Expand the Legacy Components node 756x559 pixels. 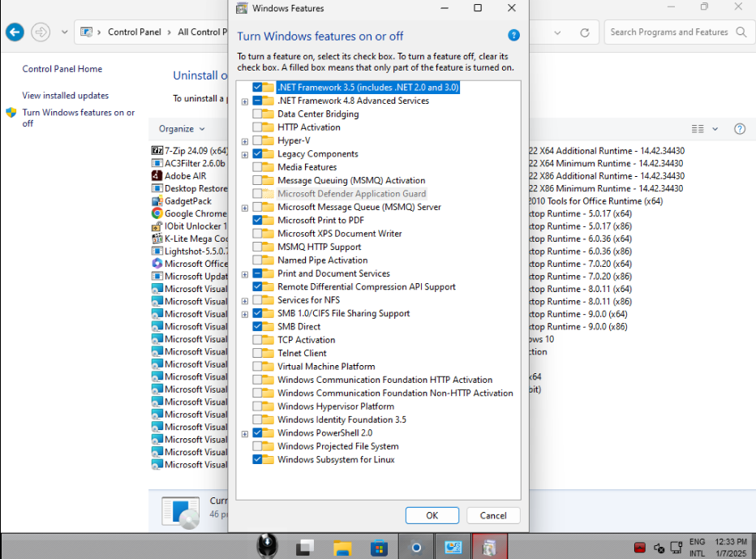pos(245,154)
